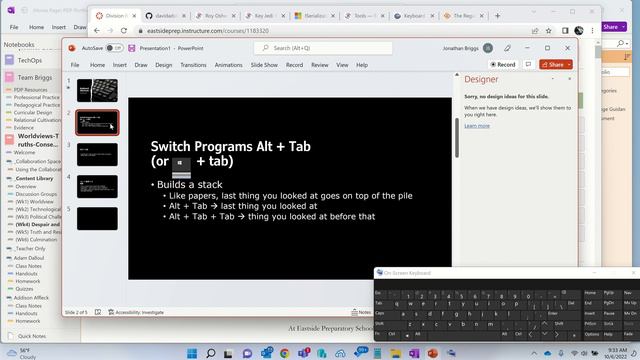Bookmark this page with the star icon
This screenshot has height=360, width=640.
point(549,31)
